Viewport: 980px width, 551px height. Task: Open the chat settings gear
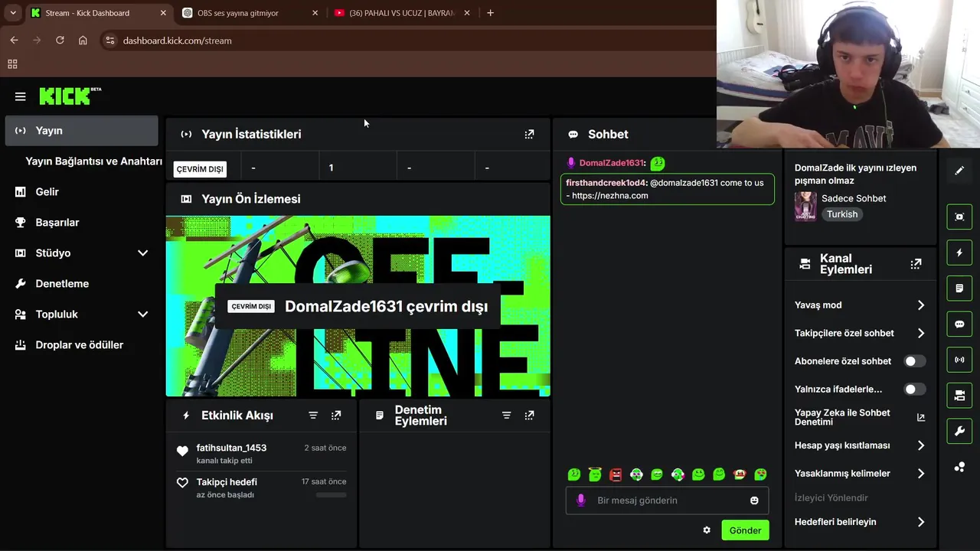[707, 530]
